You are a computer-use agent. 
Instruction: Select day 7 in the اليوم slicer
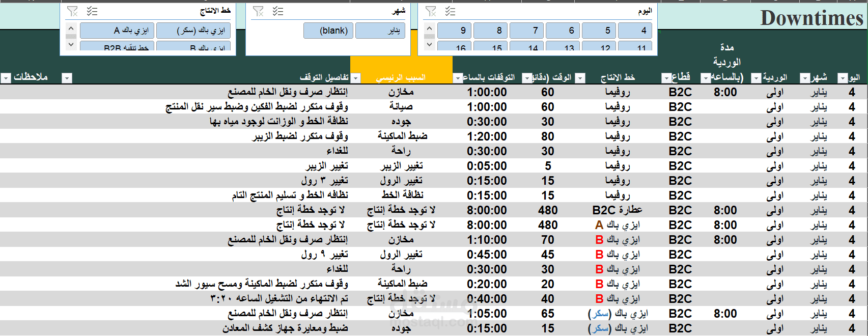coord(527,31)
